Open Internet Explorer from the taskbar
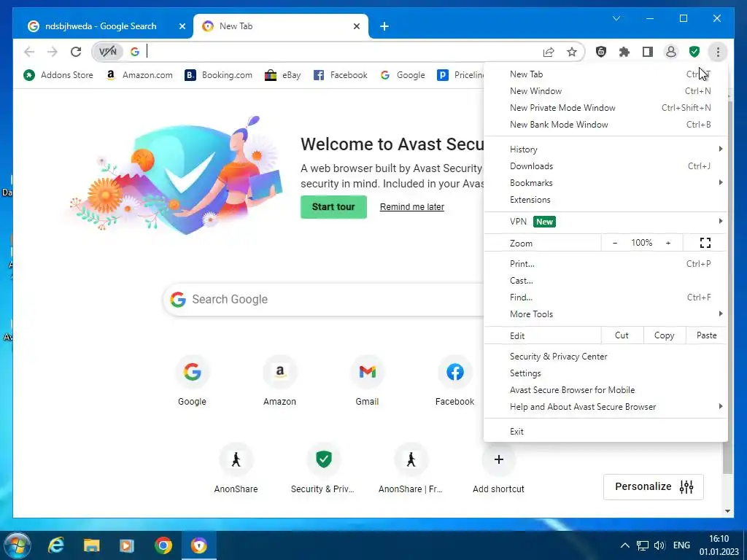The height and width of the screenshot is (560, 747). [x=56, y=545]
